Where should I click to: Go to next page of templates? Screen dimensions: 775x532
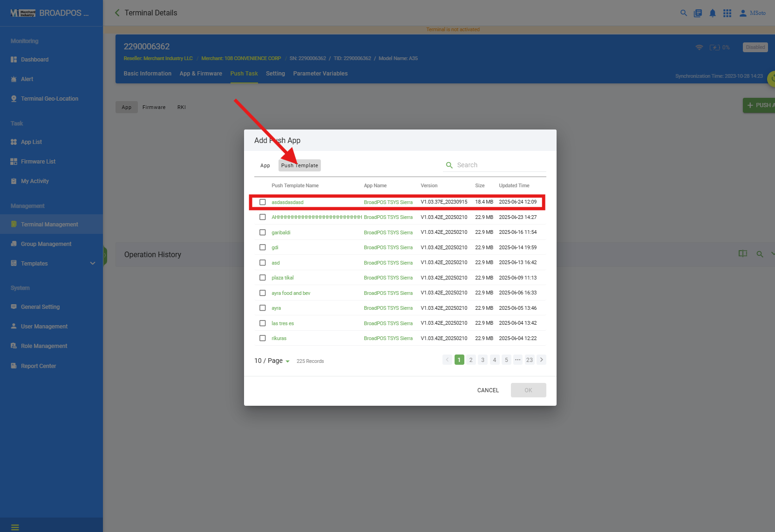[541, 360]
